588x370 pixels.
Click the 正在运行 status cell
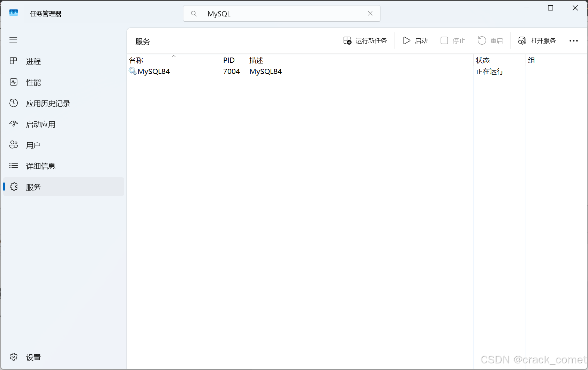pos(490,71)
